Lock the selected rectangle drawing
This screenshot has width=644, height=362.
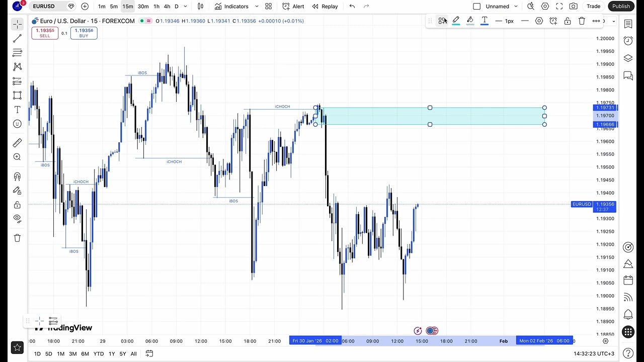pyautogui.click(x=568, y=21)
